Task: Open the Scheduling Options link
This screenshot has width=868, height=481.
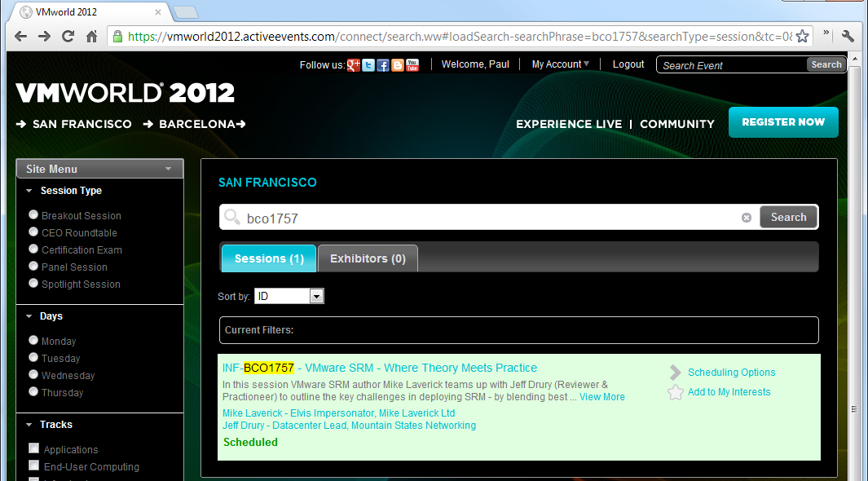Action: [x=731, y=373]
